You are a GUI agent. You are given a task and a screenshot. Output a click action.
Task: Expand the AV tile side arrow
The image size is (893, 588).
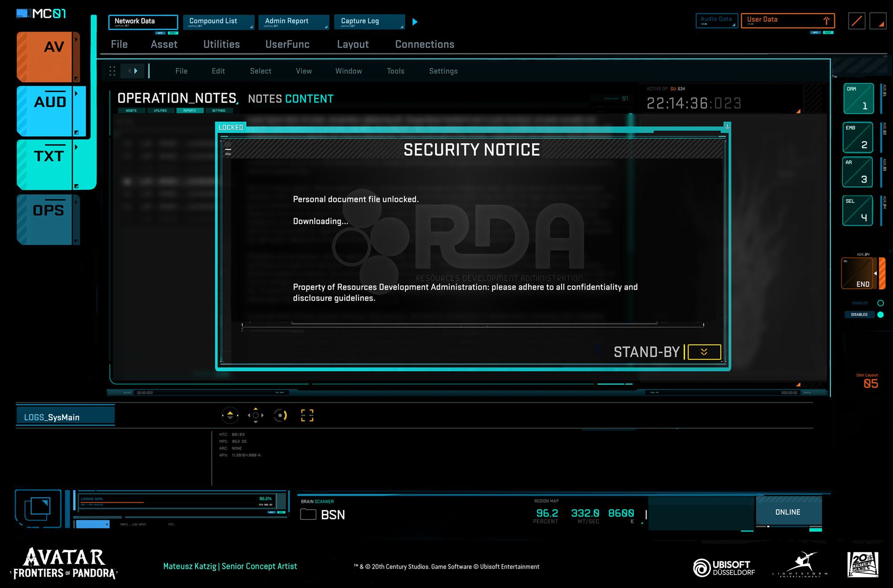click(x=76, y=39)
